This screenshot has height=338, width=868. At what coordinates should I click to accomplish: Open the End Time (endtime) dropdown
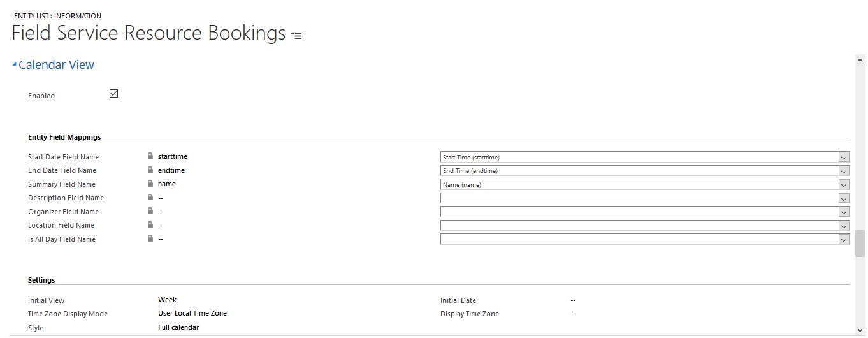point(645,171)
